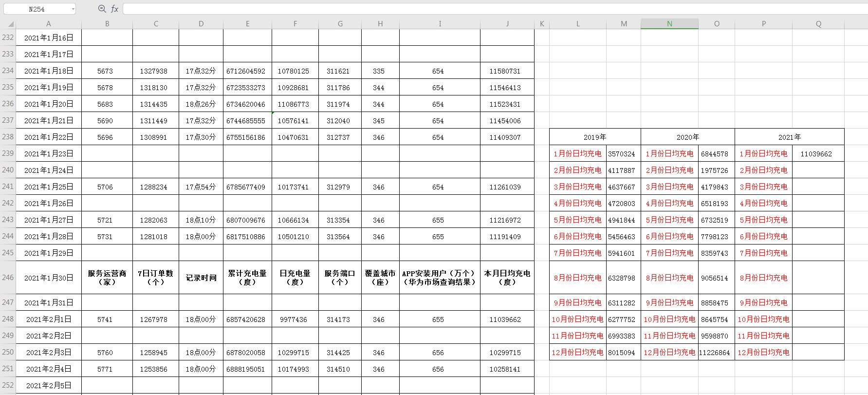
Task: Click the value 9977436
Action: click(x=294, y=320)
